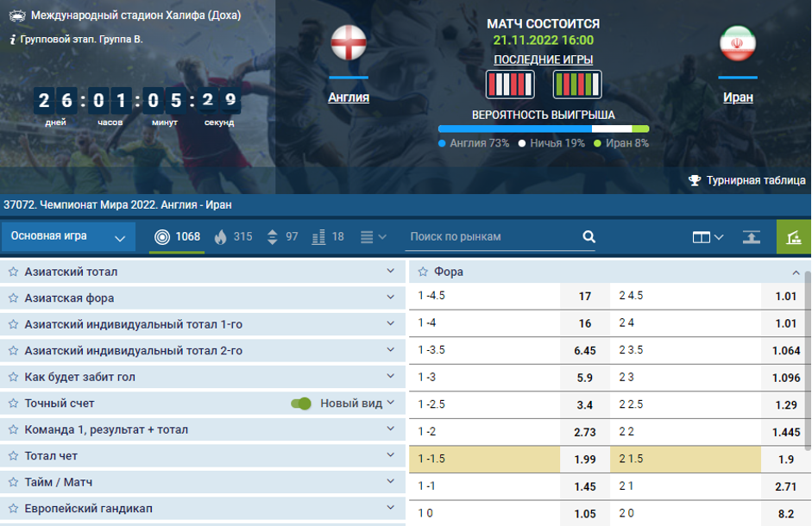Click the search magnifier icon
Screen dimensions: 812x526
pos(589,237)
